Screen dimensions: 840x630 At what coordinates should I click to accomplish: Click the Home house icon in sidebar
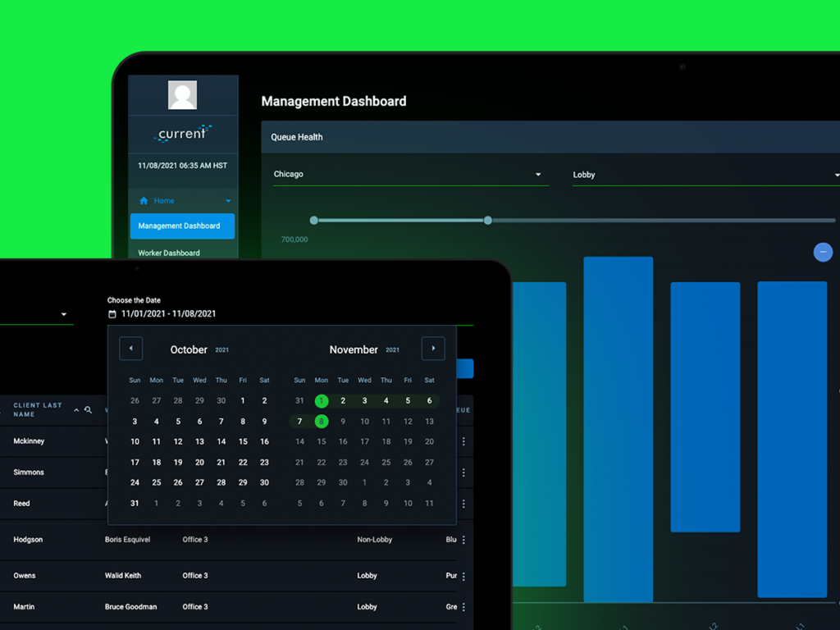click(x=144, y=201)
